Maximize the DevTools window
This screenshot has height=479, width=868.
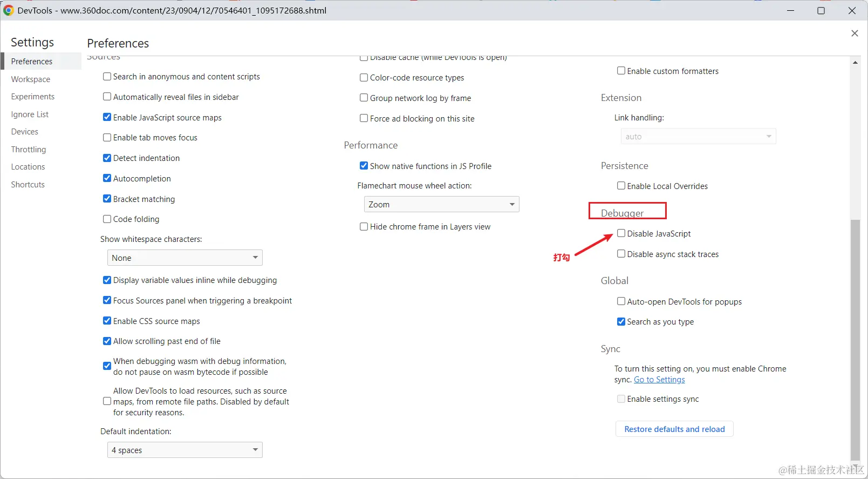821,11
